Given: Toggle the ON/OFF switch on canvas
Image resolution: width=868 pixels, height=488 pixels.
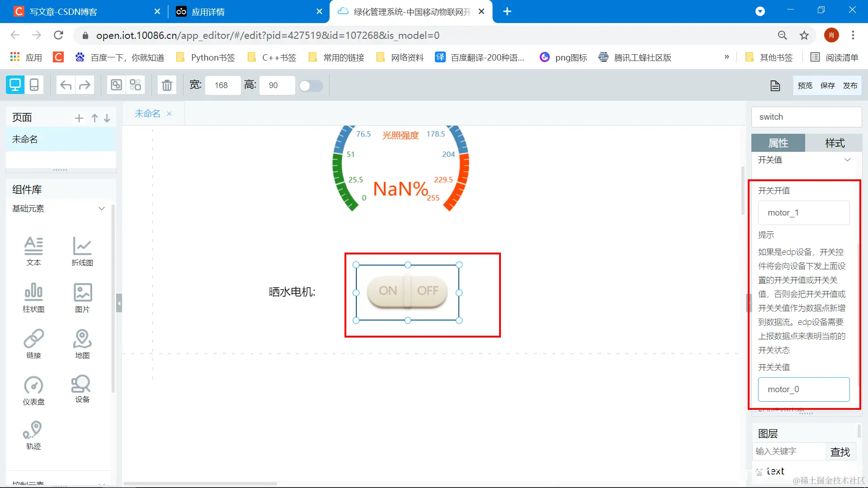Looking at the screenshot, I should (x=407, y=291).
